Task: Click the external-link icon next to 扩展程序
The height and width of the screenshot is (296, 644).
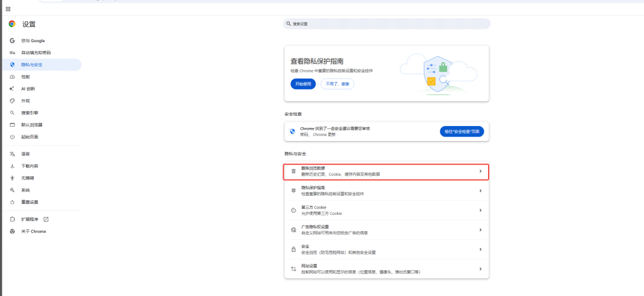Action: 46,219
